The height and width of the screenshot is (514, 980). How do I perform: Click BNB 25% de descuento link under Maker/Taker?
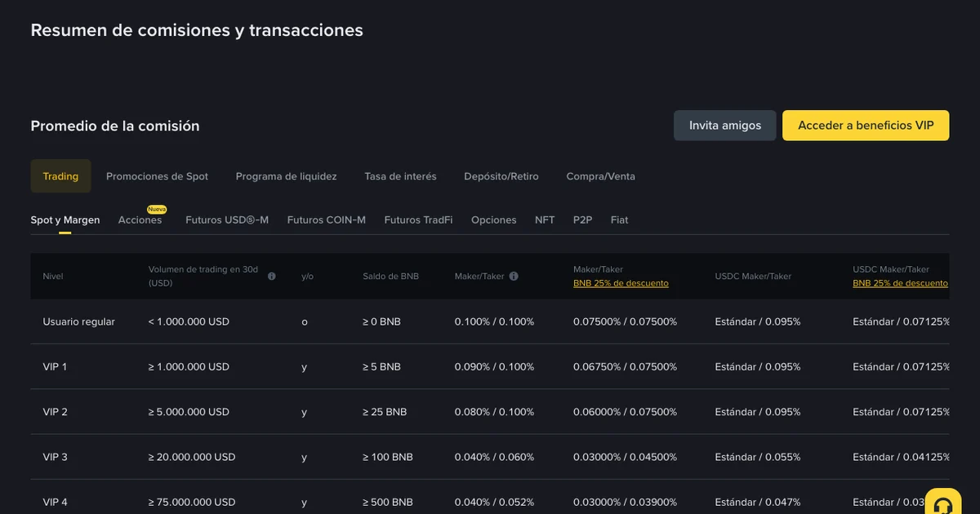(621, 284)
